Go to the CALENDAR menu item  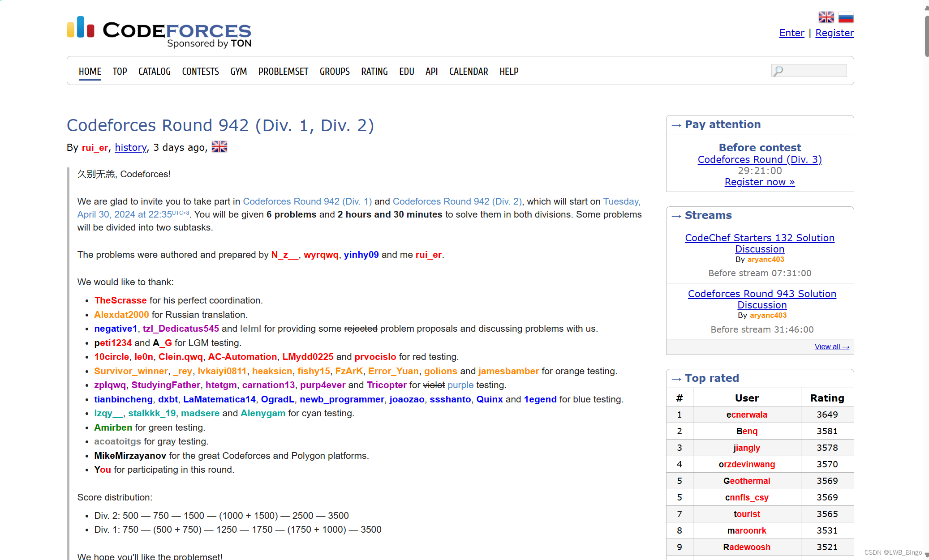pyautogui.click(x=468, y=72)
